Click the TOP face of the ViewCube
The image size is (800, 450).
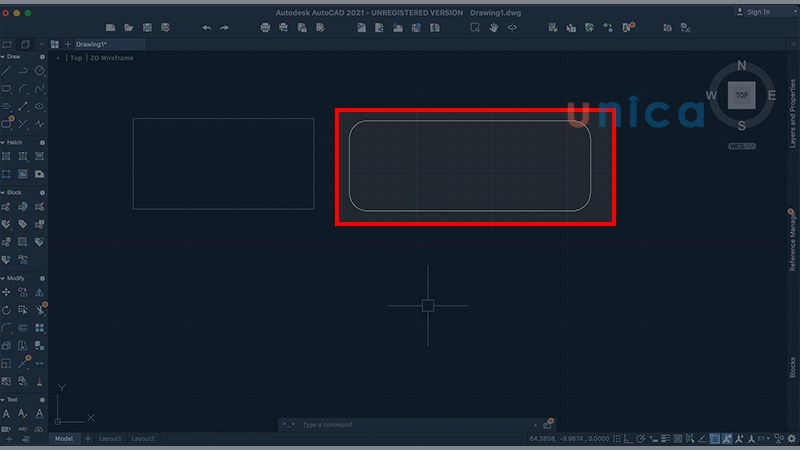coord(741,96)
